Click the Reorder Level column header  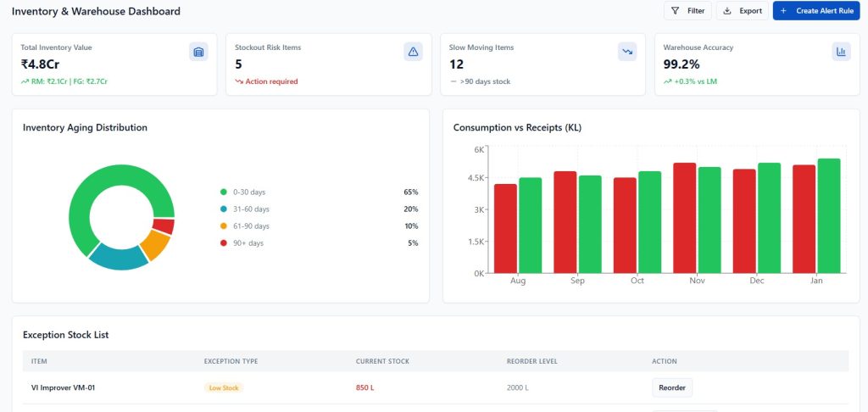pyautogui.click(x=531, y=361)
